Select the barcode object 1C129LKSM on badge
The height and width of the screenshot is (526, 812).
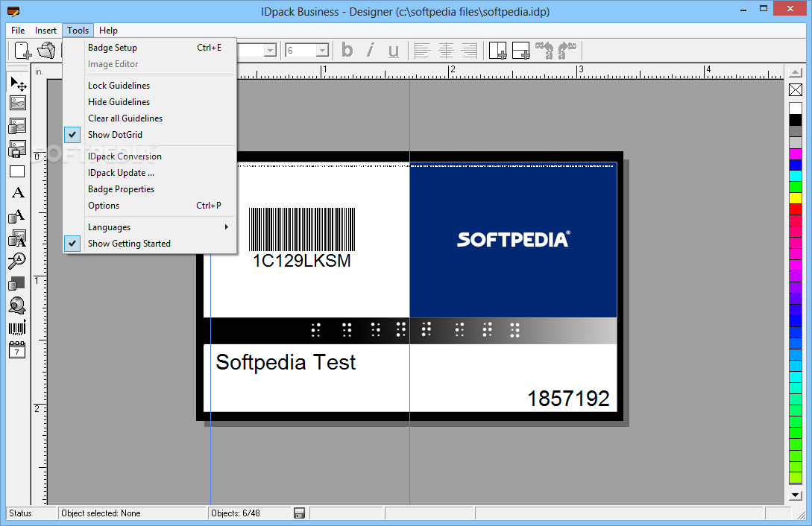pos(302,238)
